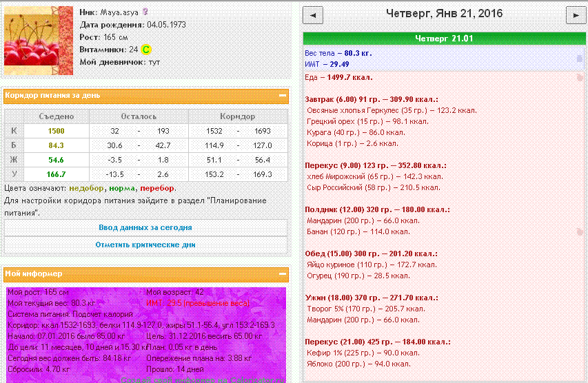The width and height of the screenshot is (588, 383).
Task: Click Мандарин entry under Ужин
Action: click(363, 320)
